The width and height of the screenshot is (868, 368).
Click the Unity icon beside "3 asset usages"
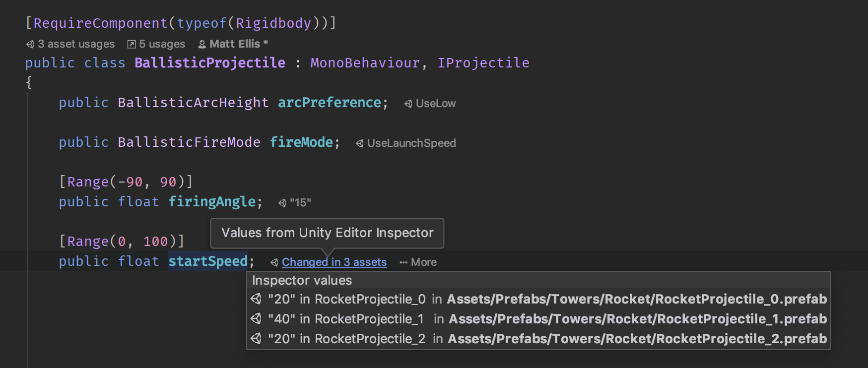tap(30, 44)
